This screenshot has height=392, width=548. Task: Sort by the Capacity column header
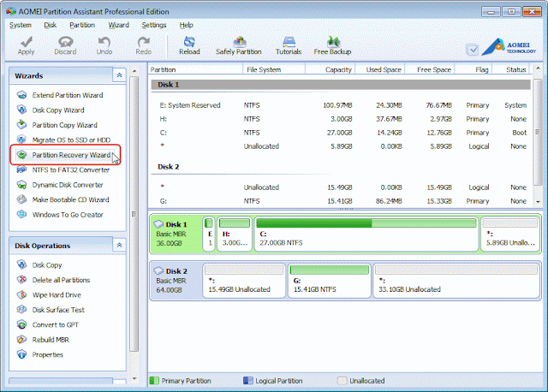(x=331, y=69)
